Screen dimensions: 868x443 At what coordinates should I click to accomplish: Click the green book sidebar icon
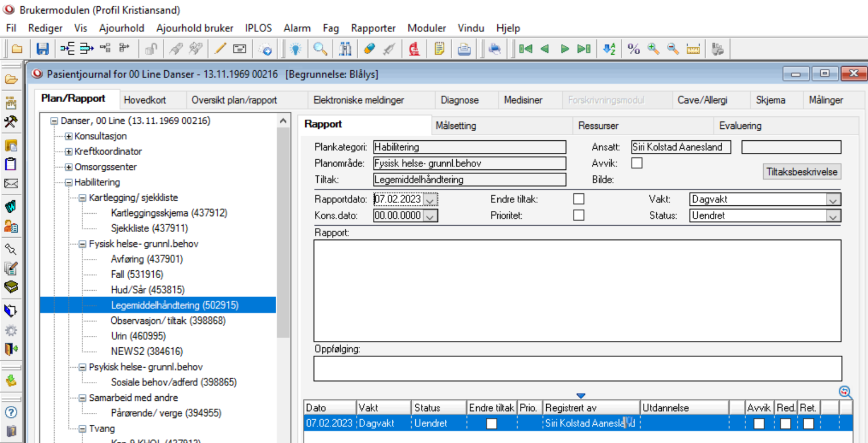[11, 286]
